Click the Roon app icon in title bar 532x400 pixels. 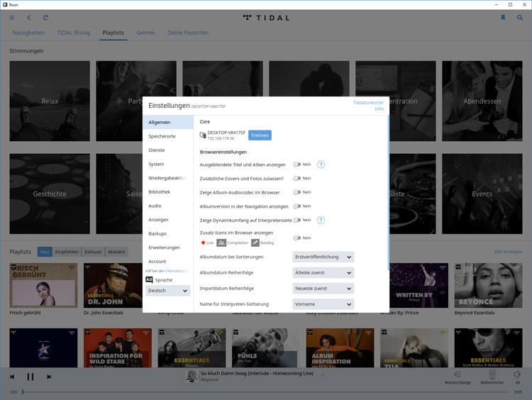(5, 5)
